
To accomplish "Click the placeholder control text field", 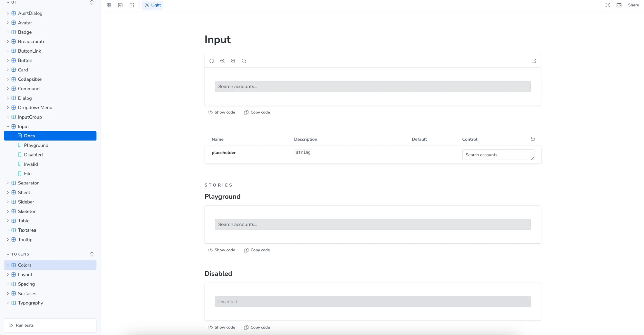I will pyautogui.click(x=498, y=155).
